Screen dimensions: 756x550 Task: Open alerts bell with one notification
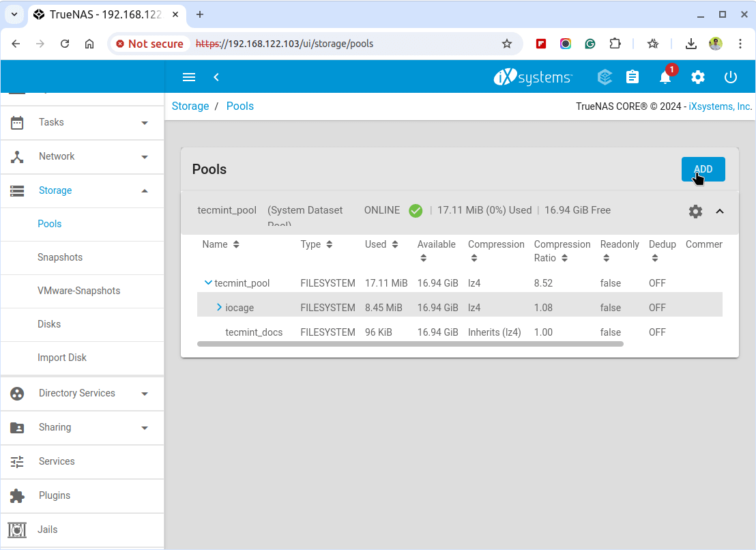(x=665, y=77)
